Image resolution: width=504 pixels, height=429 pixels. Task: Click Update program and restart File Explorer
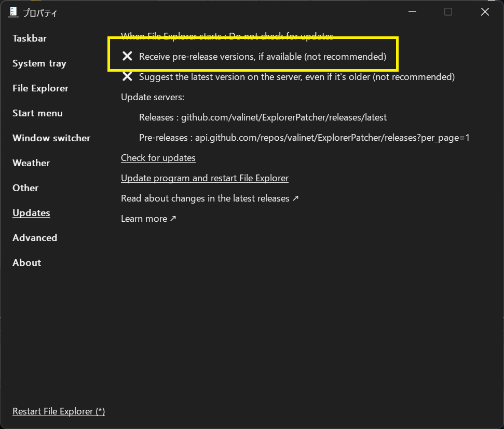point(205,178)
